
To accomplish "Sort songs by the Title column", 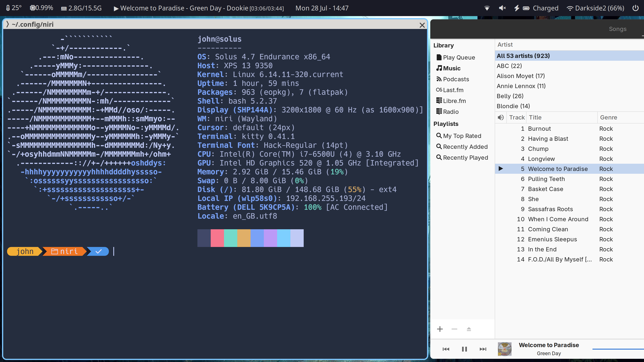I will 561,117.
